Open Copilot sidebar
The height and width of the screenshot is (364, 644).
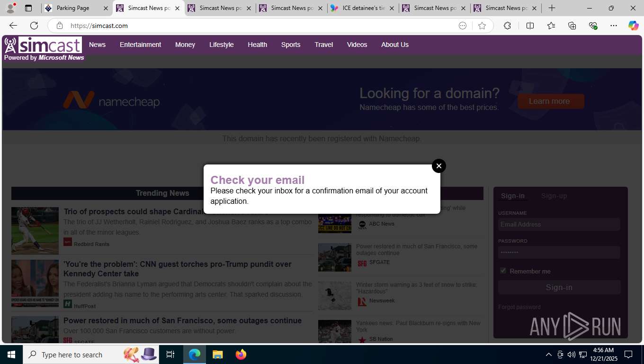[x=633, y=26]
